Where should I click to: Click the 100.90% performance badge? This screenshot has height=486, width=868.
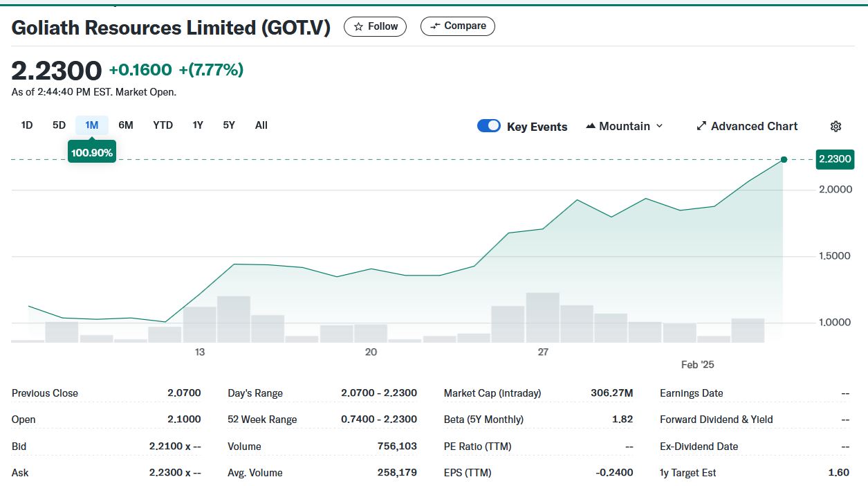(92, 152)
